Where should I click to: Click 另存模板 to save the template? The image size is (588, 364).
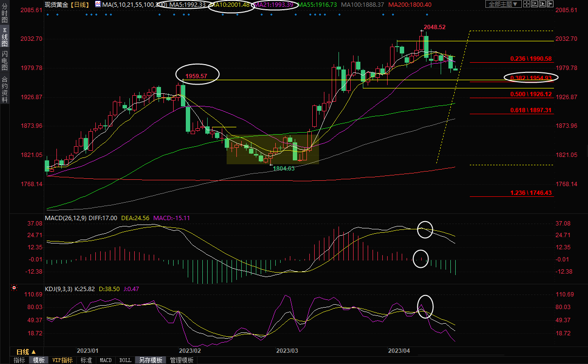[150, 360]
